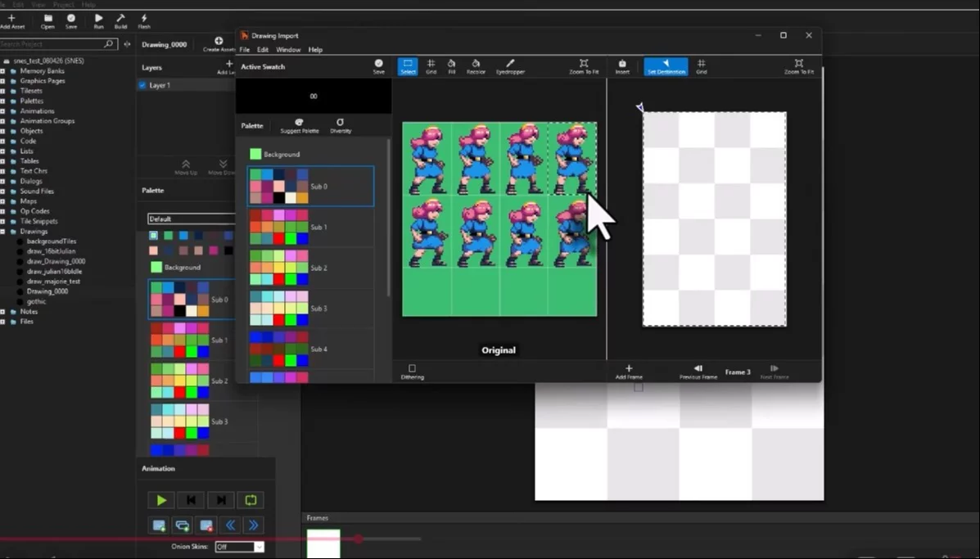
Task: Choose the Select tool in Drawing Import
Action: 408,66
